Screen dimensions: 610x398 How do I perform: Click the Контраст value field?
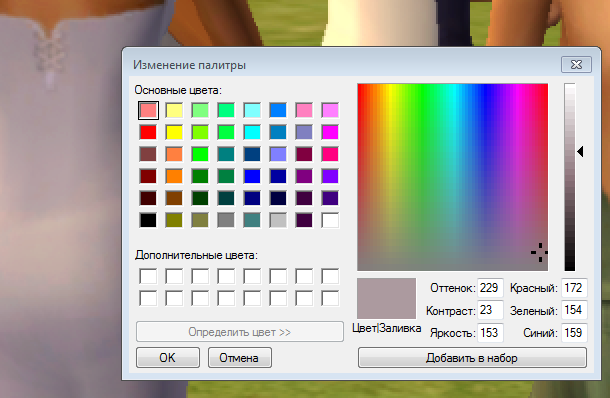click(490, 310)
